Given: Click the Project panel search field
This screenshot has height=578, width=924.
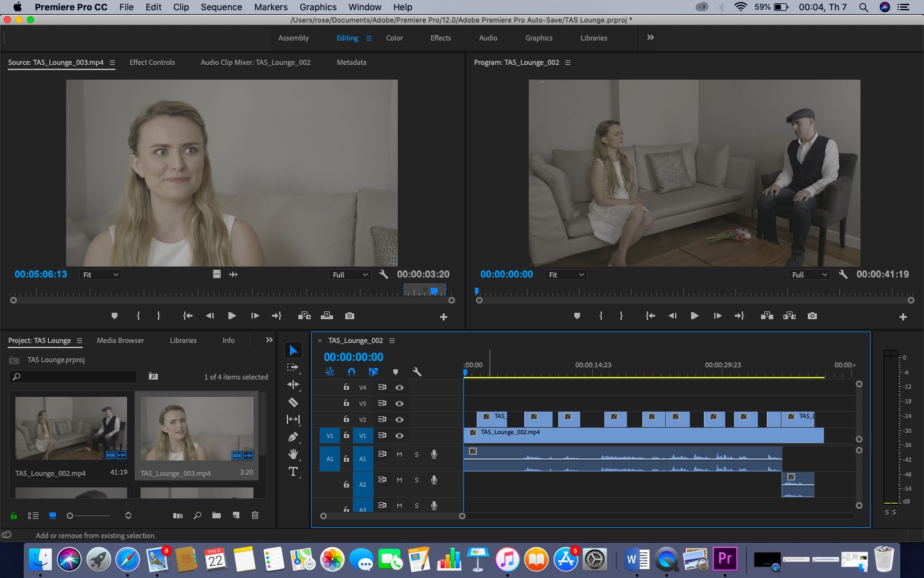Looking at the screenshot, I should (x=74, y=376).
